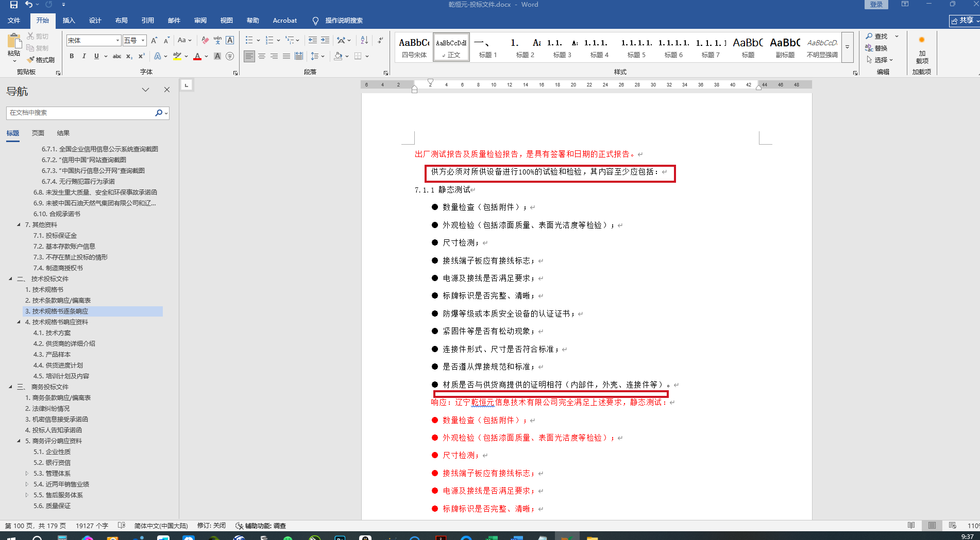Close the navigation pane
The height and width of the screenshot is (540, 980).
coord(167,90)
